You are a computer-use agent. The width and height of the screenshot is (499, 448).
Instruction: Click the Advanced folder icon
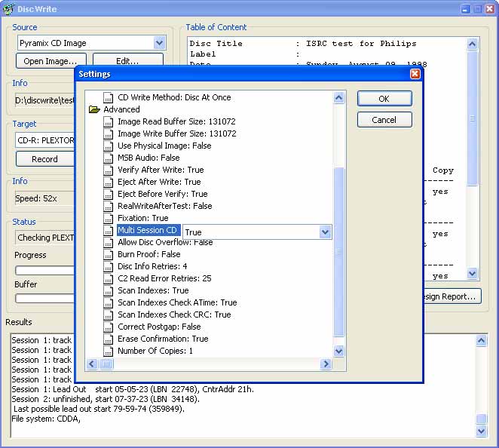click(x=94, y=109)
